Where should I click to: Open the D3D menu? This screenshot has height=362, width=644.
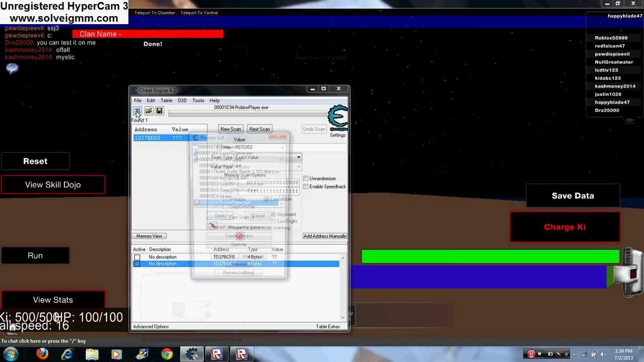[x=182, y=101]
